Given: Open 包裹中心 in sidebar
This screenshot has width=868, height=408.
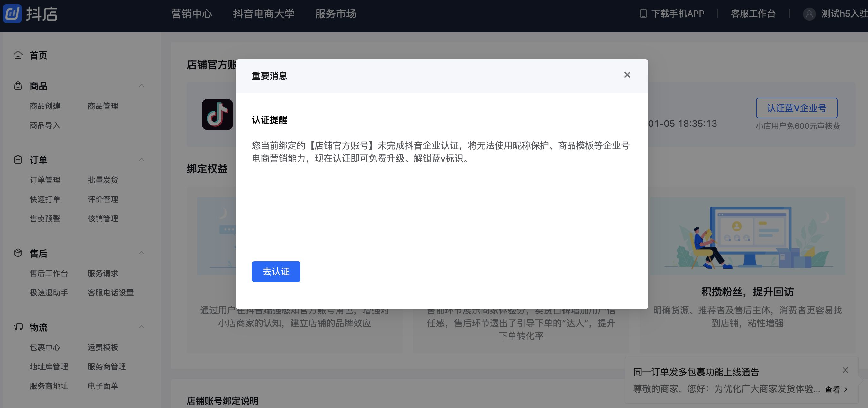Looking at the screenshot, I should pyautogui.click(x=45, y=347).
